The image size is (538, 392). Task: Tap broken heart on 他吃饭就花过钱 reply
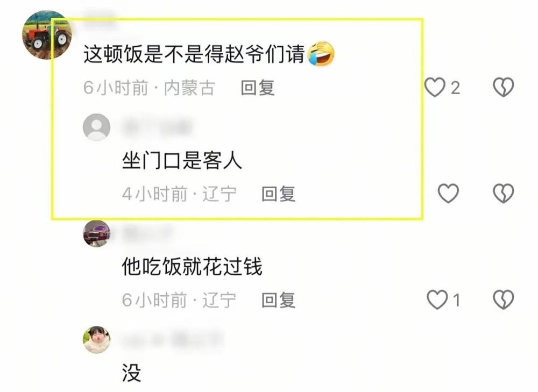(x=504, y=300)
